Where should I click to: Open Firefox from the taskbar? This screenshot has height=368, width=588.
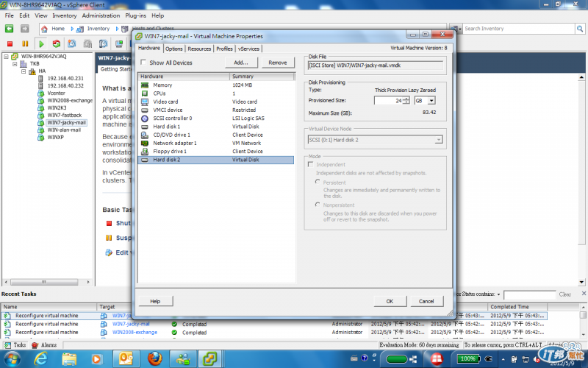coord(154,359)
